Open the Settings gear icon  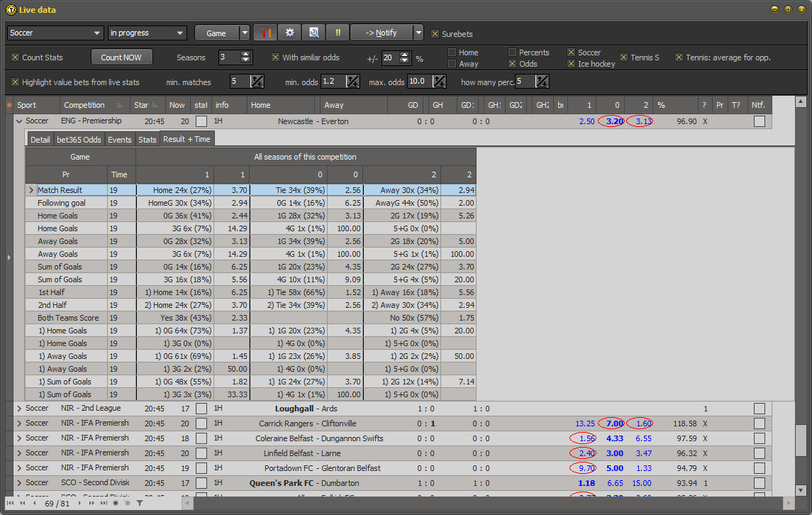click(289, 32)
